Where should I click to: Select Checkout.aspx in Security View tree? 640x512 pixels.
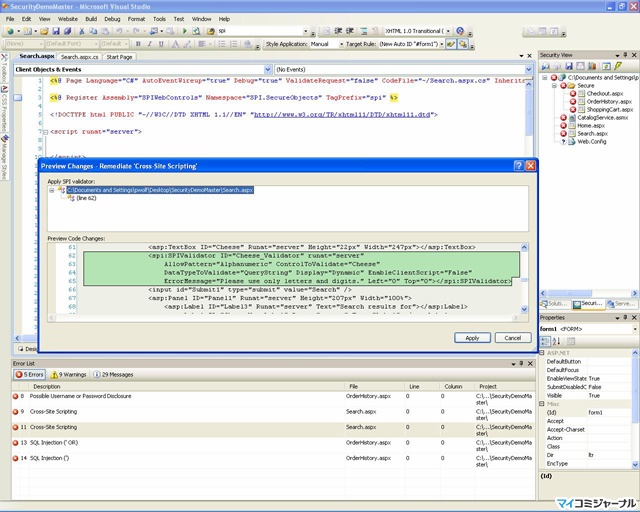[604, 93]
